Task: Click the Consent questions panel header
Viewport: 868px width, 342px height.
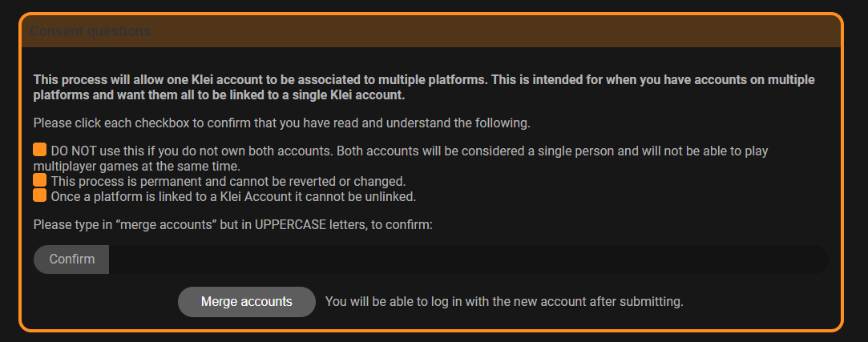Action: coord(431,32)
